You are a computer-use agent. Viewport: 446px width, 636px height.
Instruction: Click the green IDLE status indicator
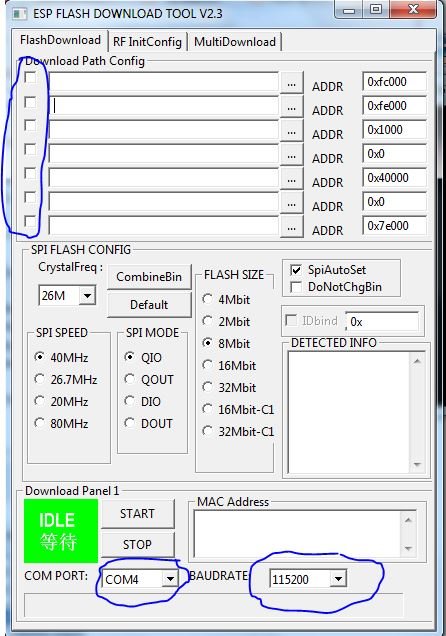(x=61, y=531)
